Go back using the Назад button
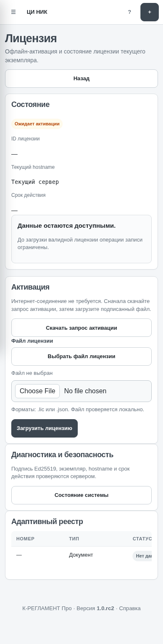 click(x=81, y=79)
